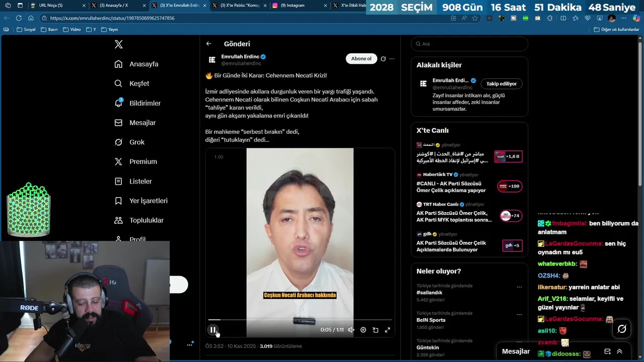Open more options for Güntekin trend
Image resolution: width=644 pixels, height=362 pixels.
point(519,342)
